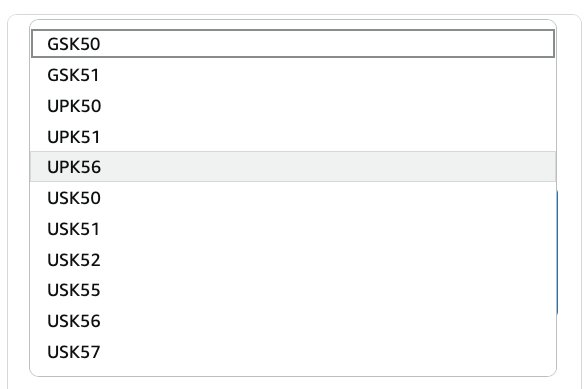Focus the outlined GSK50 row
Screen dimensions: 584x389
pos(293,44)
